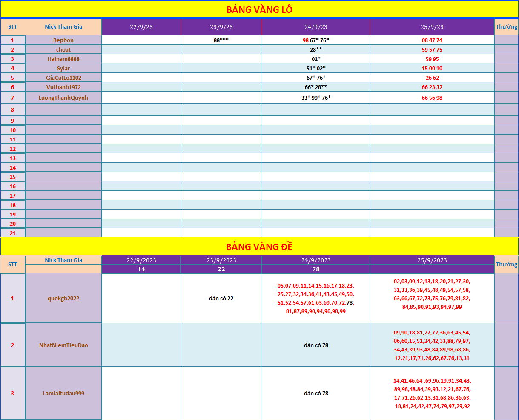The width and height of the screenshot is (519, 420).
Task: Select row number 21 in Lô table
Action: click(x=13, y=233)
